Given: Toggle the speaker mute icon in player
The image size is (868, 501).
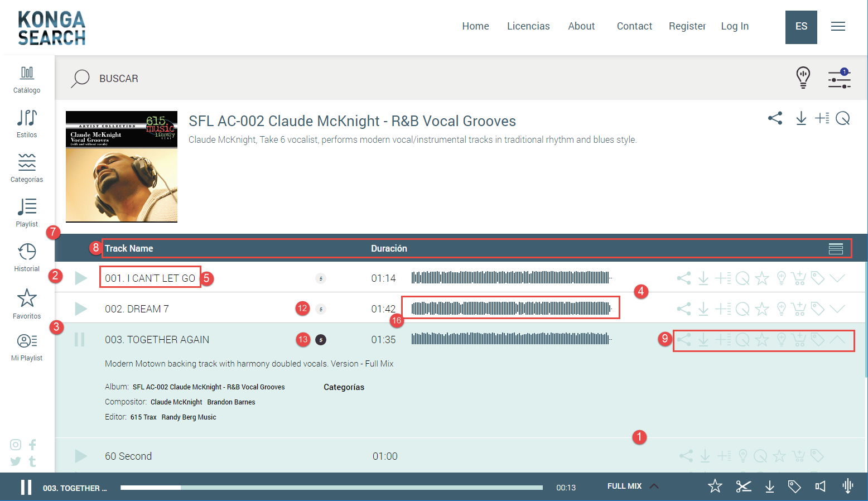Looking at the screenshot, I should pyautogui.click(x=820, y=486).
